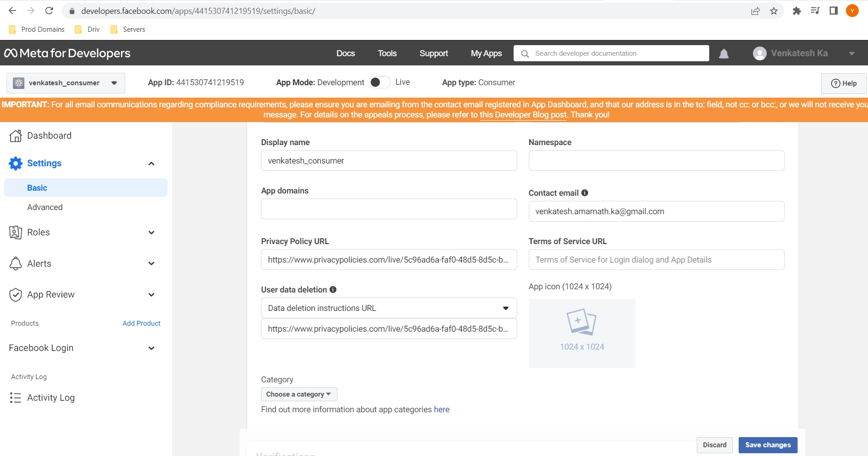
Task: Click the Venkatesh Ka user avatar
Action: coord(759,53)
